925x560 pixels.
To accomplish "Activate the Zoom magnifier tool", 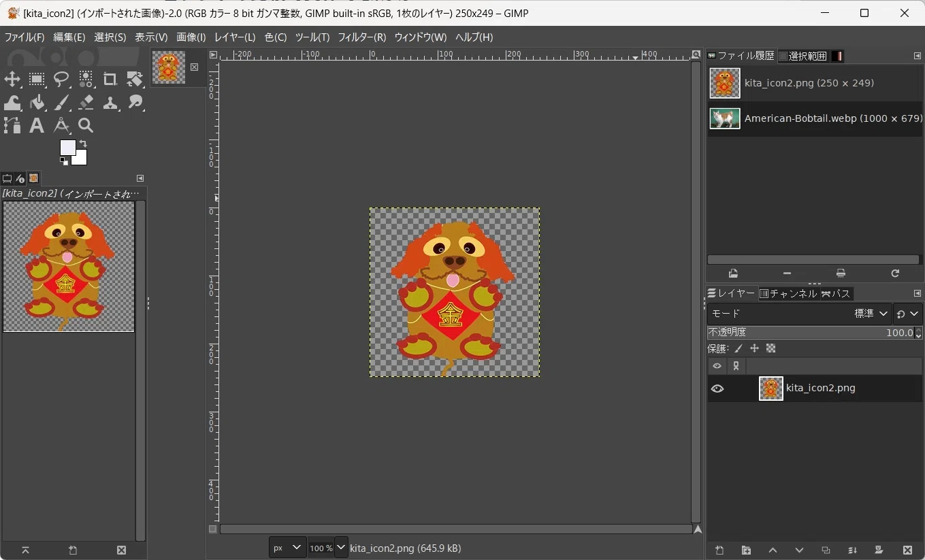I will point(86,125).
